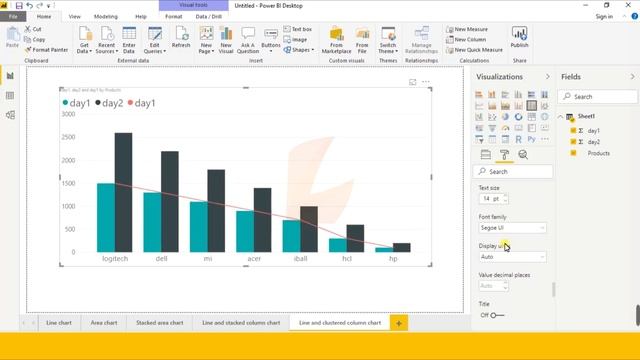Select the Treemap visualization icon

tap(531, 117)
